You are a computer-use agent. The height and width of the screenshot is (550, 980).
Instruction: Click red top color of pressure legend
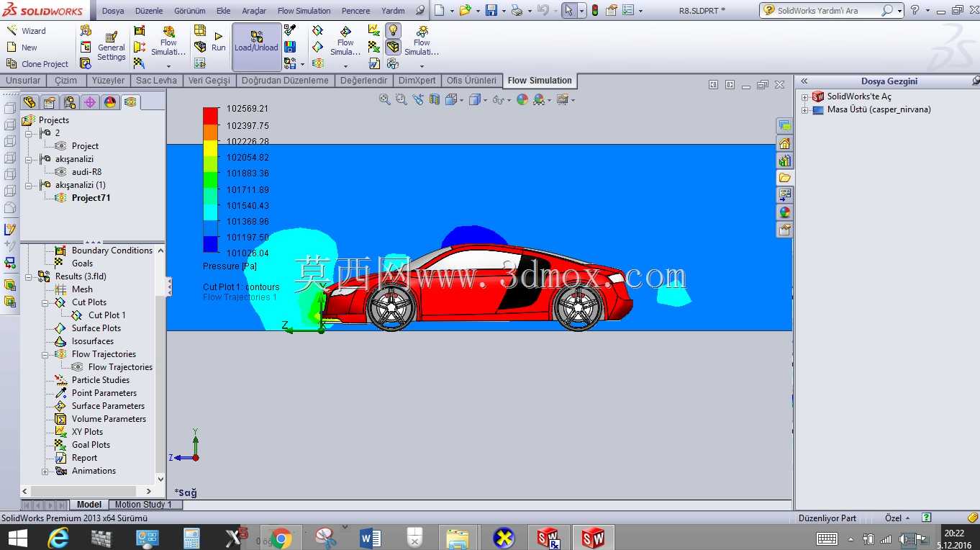pos(210,116)
